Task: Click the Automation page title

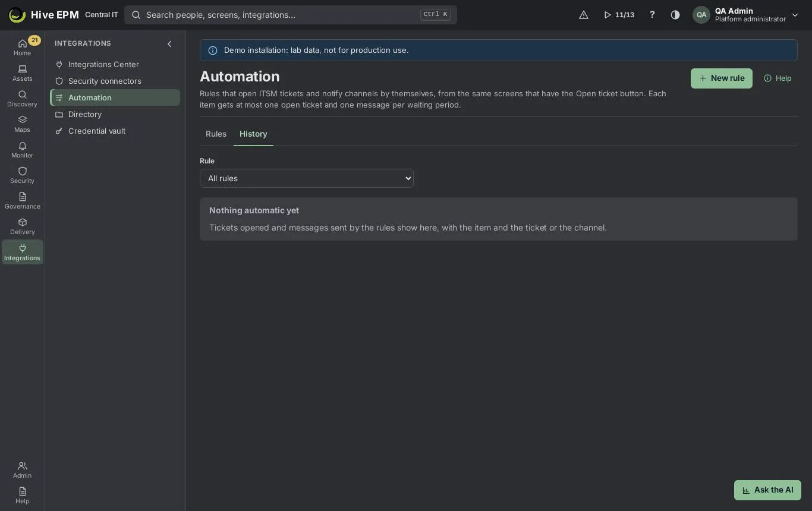Action: (240, 77)
